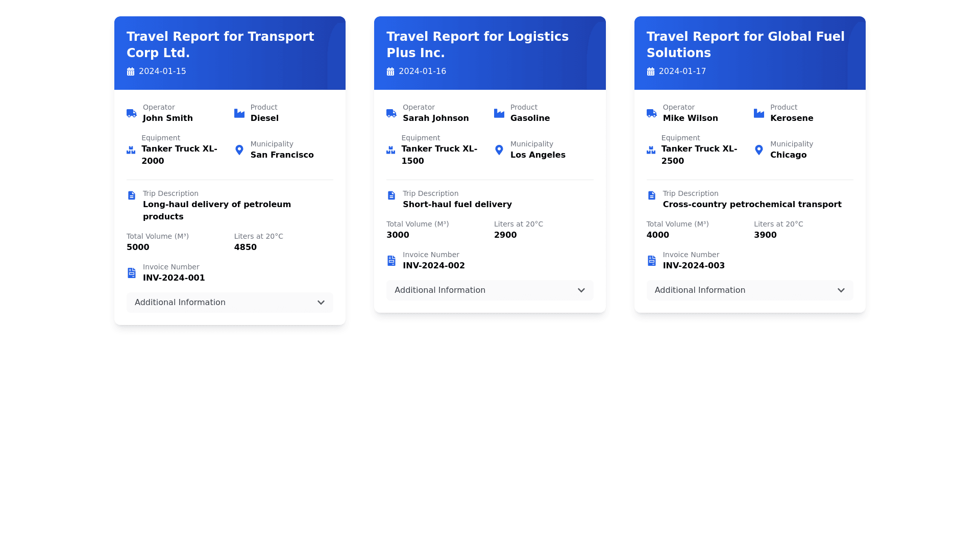Viewport: 980px width, 551px height.
Task: Click invoice icon next to INV-2024-003
Action: click(x=651, y=261)
